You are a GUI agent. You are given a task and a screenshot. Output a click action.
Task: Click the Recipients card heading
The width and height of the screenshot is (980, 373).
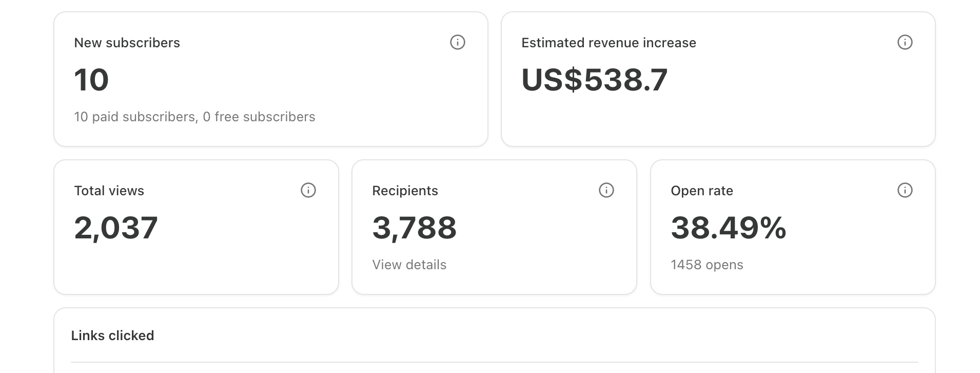click(405, 191)
